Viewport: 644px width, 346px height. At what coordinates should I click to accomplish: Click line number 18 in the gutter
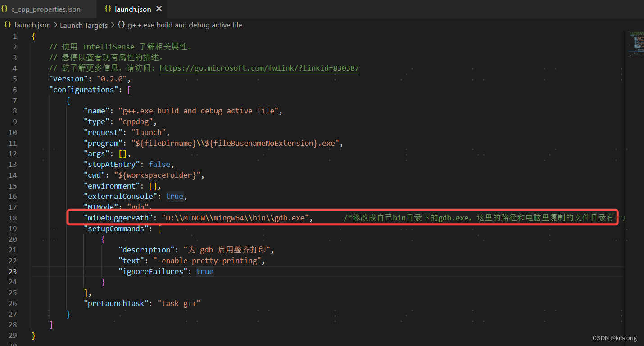[13, 218]
